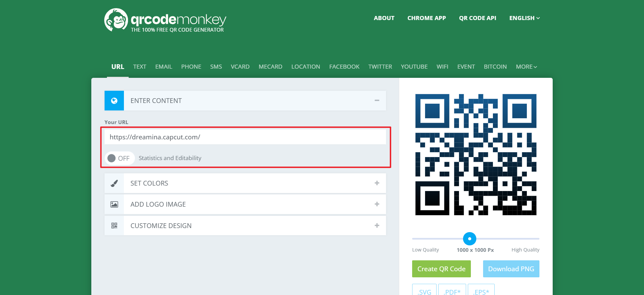Switch to the WiFi tab
The height and width of the screenshot is (295, 644).
click(x=442, y=67)
